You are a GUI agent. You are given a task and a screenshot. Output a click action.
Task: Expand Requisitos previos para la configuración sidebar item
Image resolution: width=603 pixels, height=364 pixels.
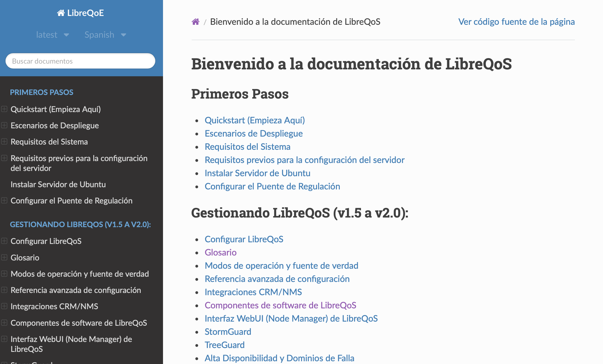point(4,158)
